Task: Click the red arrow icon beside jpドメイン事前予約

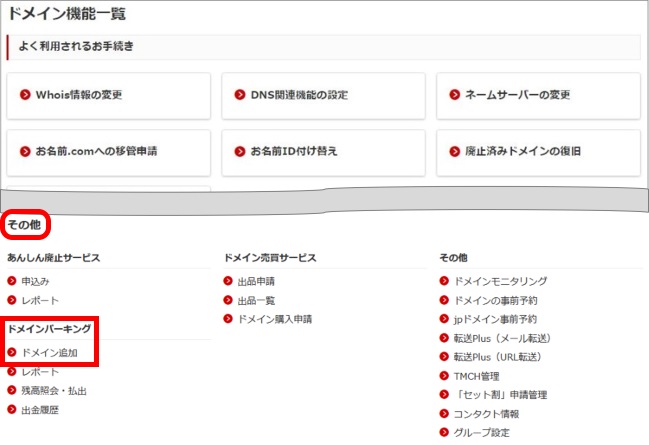Action: (444, 319)
